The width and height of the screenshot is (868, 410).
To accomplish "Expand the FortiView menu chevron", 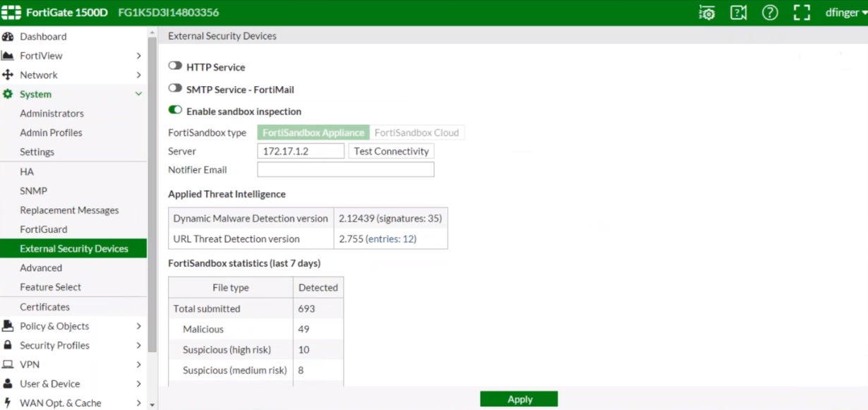I will (138, 56).
